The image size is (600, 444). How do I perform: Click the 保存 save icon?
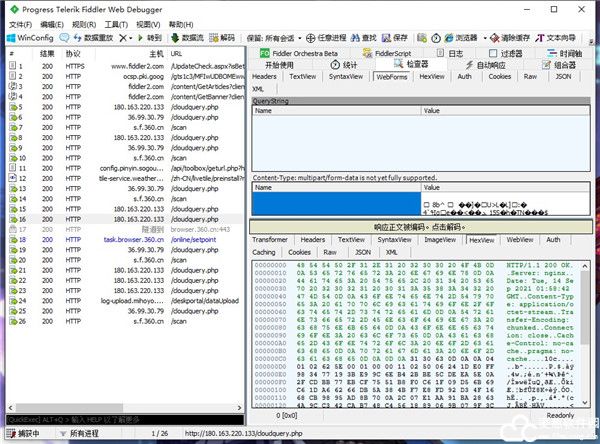click(x=395, y=38)
